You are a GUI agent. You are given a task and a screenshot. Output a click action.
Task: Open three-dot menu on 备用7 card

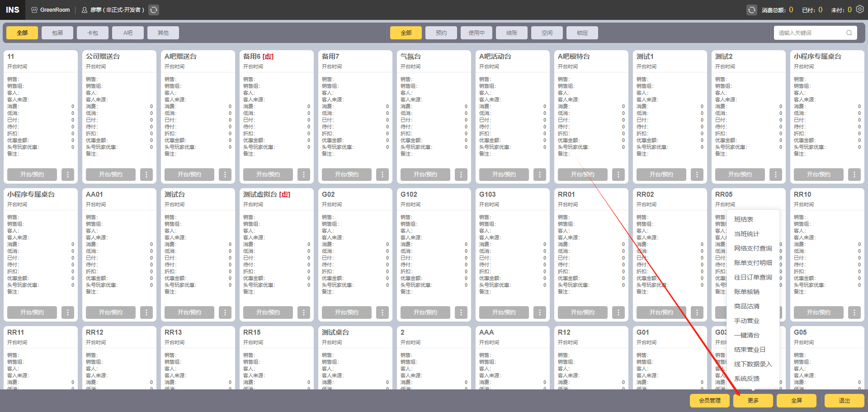pos(382,175)
